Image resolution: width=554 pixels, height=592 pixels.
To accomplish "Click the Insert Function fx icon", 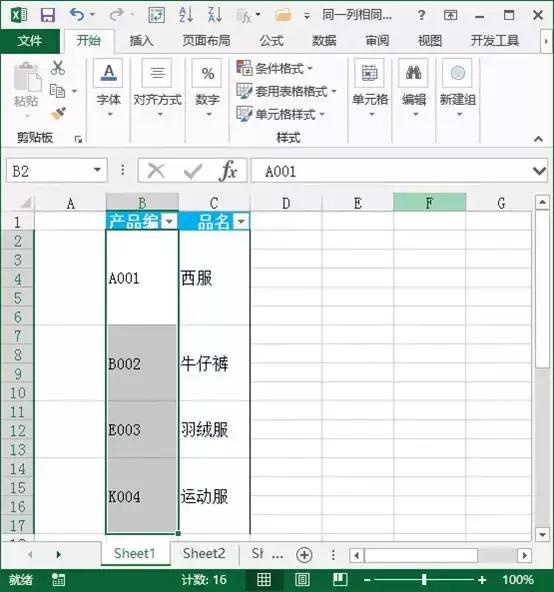I will click(228, 171).
